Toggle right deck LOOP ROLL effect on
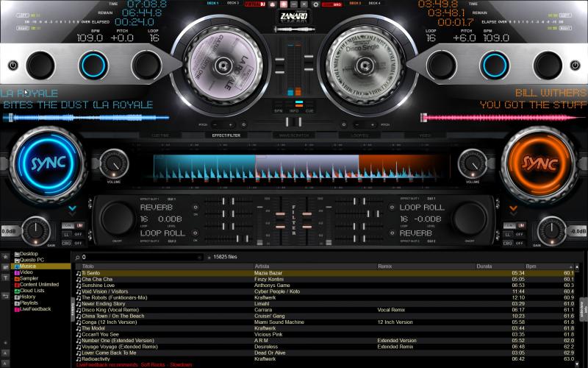Screen dimensions: 588x368 [392, 208]
